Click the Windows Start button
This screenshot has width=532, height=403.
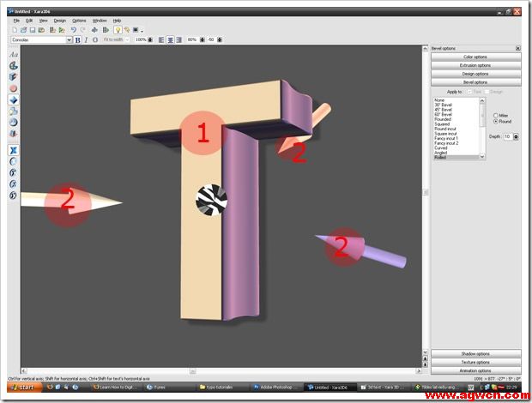tap(21, 387)
